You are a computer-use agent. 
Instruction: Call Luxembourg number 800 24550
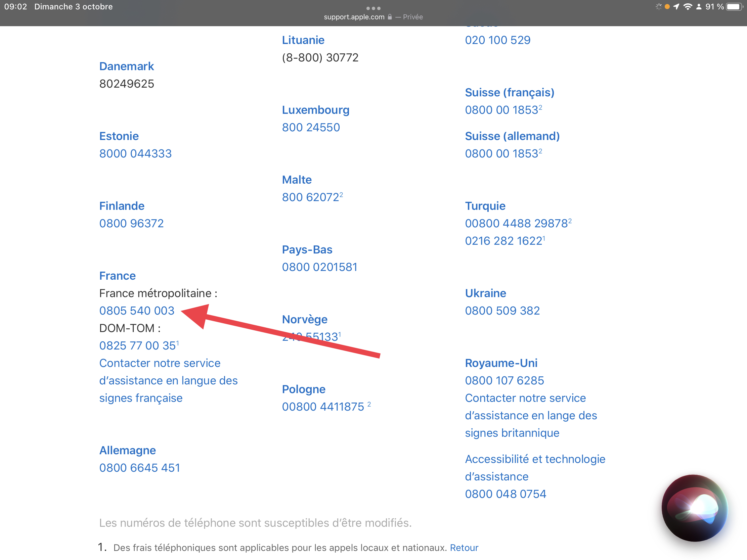click(x=311, y=127)
